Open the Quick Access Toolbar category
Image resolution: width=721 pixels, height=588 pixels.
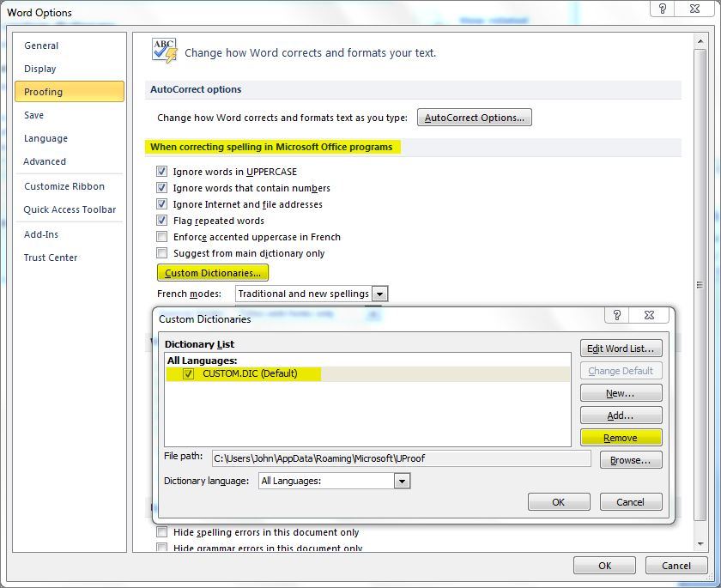[x=70, y=209]
